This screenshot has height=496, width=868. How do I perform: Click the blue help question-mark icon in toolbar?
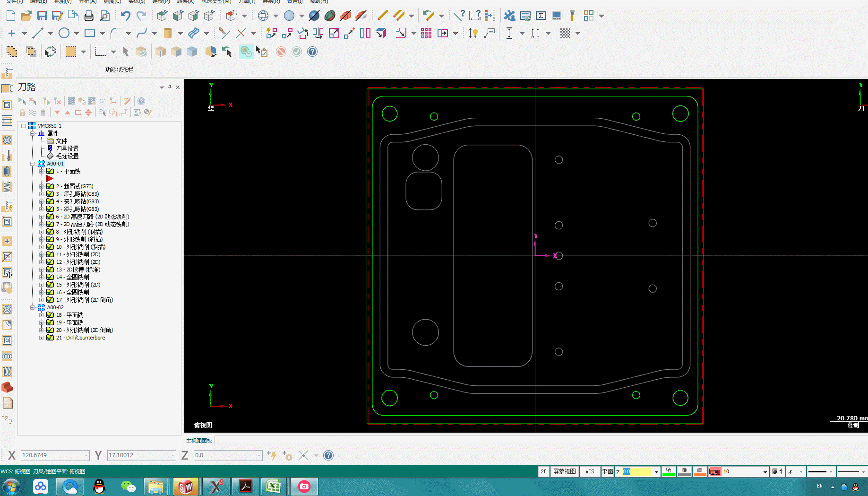pos(312,52)
